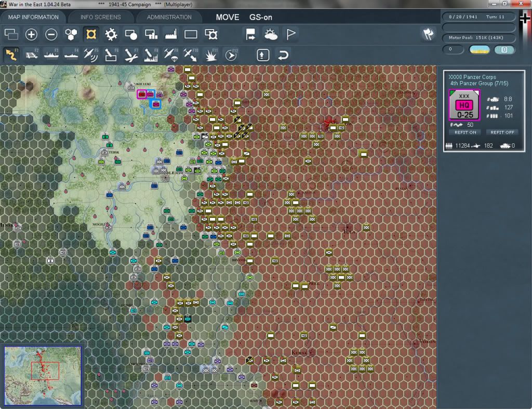Click the overlapping windows map toggle icon
Viewport: 532px width, 409px height.
tap(11, 34)
